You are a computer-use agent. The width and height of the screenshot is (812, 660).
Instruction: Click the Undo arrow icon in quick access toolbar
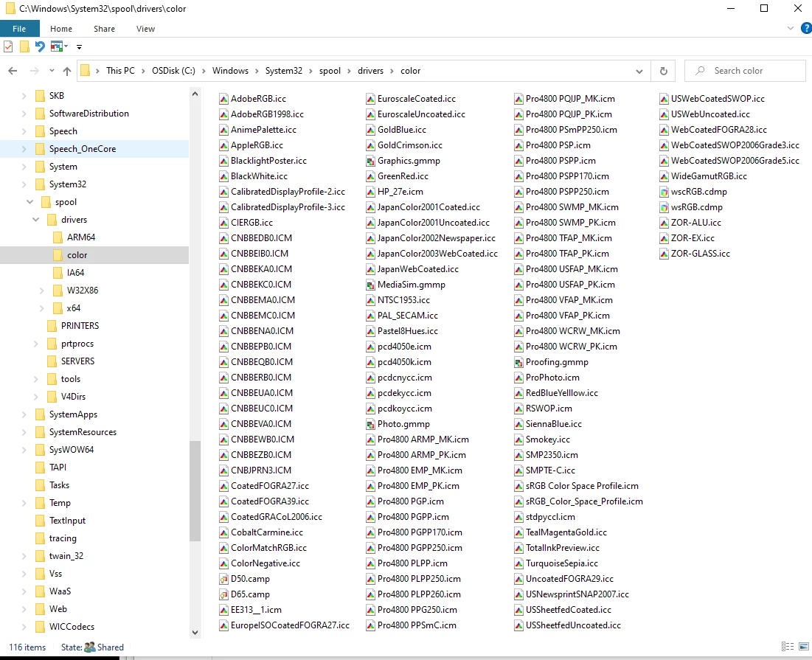40,46
